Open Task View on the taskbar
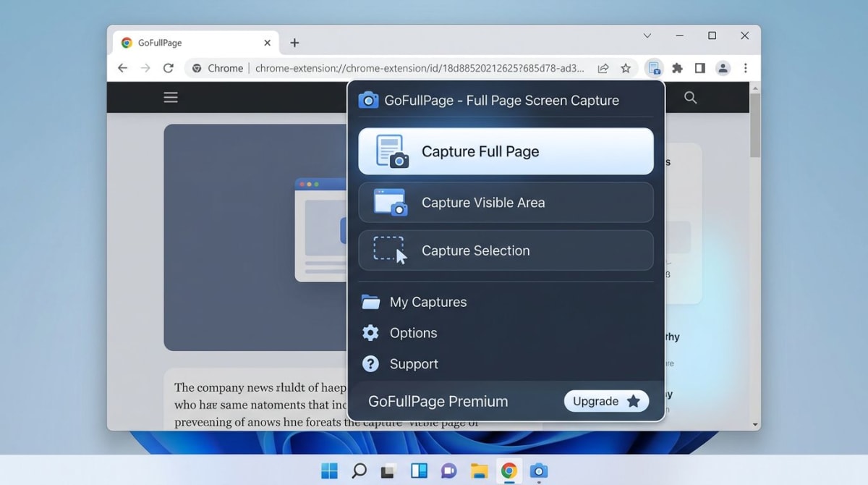 (389, 471)
